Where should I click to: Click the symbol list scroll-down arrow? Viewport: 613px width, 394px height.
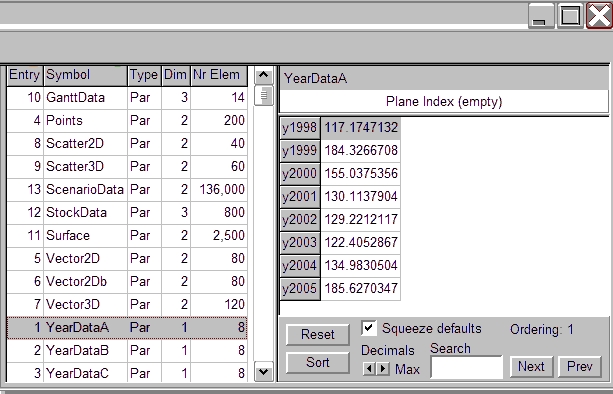coord(263,371)
